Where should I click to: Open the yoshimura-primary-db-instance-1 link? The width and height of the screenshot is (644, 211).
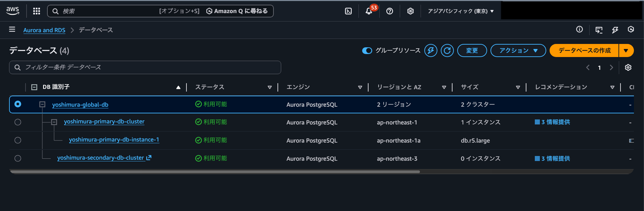(114, 140)
